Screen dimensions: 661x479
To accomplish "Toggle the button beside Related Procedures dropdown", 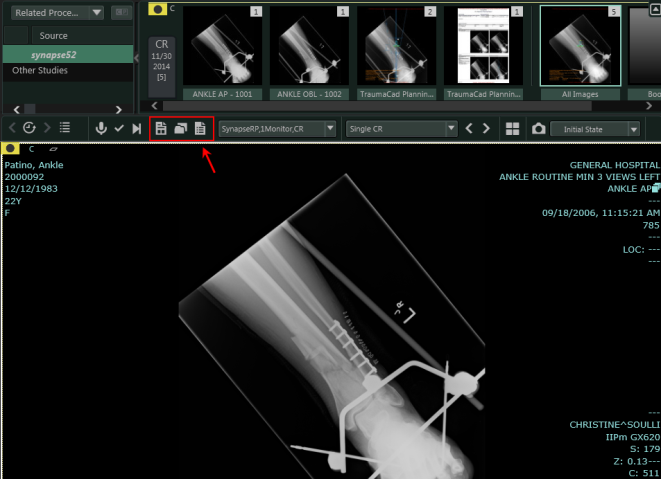I will pyautogui.click(x=121, y=13).
